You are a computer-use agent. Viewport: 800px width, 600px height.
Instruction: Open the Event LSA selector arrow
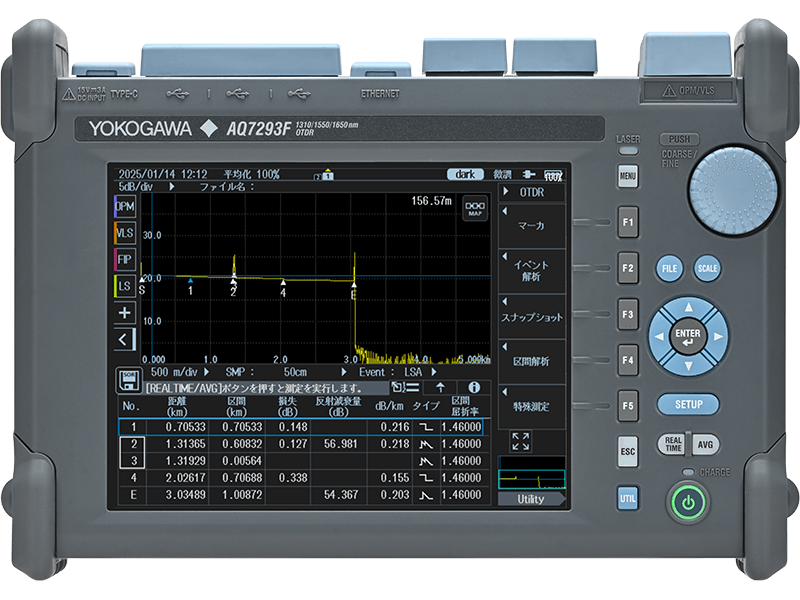pos(434,371)
